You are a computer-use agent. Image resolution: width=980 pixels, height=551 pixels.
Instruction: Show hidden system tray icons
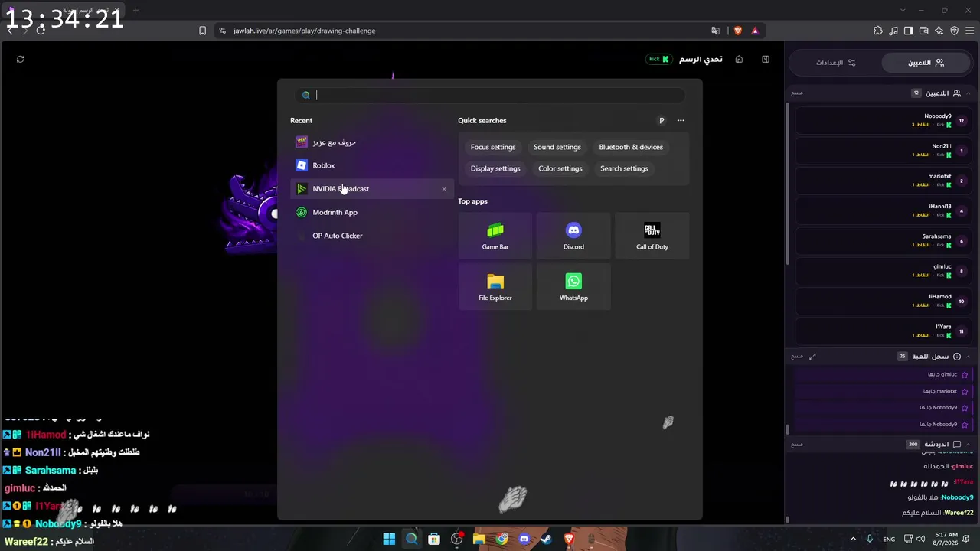[853, 540]
